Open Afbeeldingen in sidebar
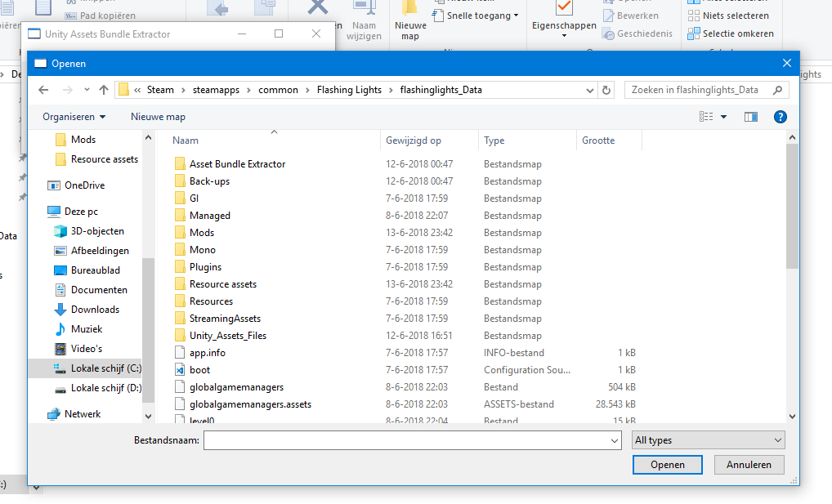Viewport: 832px width, 504px height. coord(100,251)
